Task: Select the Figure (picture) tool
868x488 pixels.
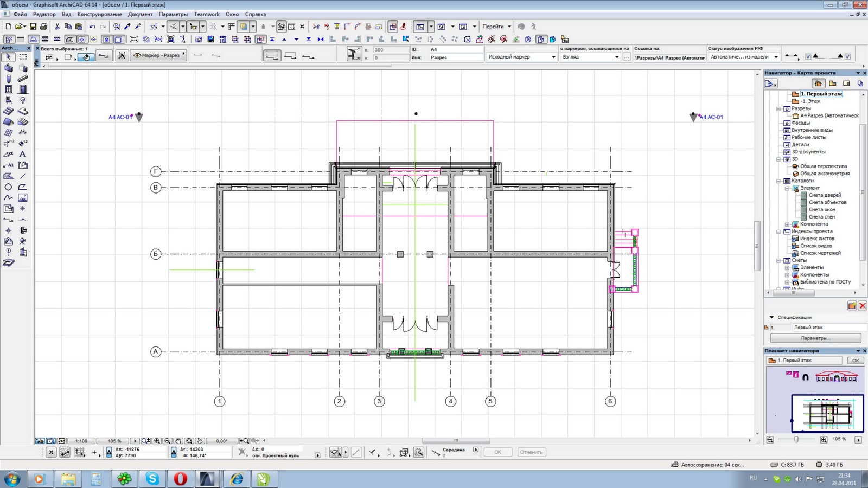Action: [23, 198]
